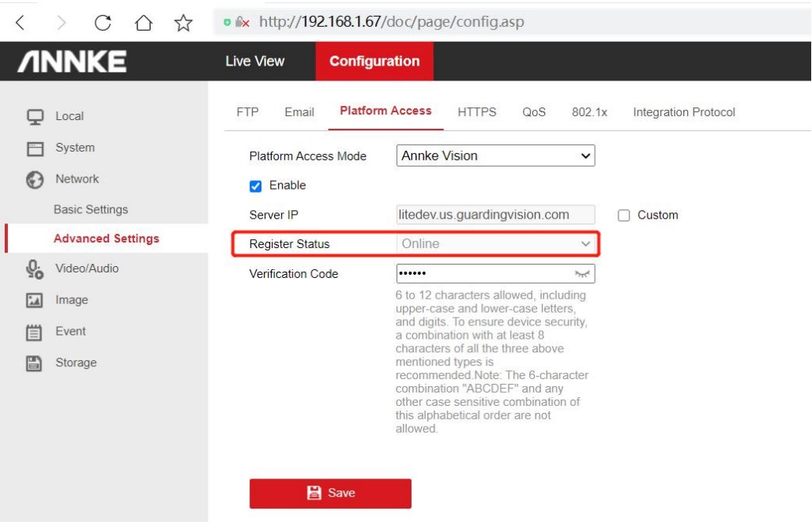Image resolution: width=812 pixels, height=522 pixels.
Task: Click the System window icon in sidebar
Action: tap(35, 148)
